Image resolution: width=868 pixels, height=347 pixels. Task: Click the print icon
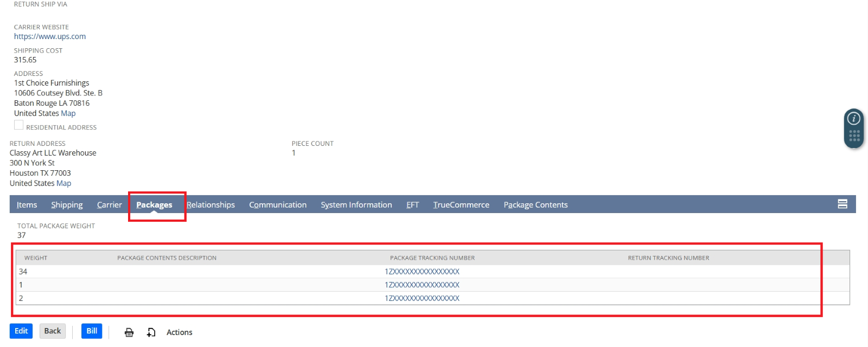[129, 332]
